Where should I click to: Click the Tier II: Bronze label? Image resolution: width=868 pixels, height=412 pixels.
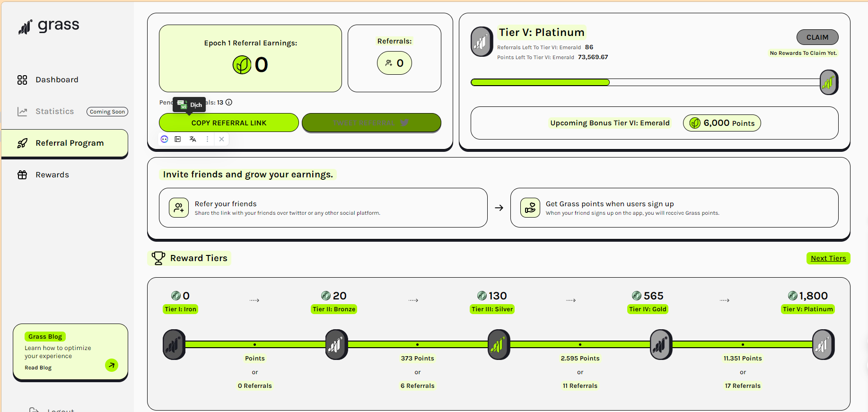(334, 309)
